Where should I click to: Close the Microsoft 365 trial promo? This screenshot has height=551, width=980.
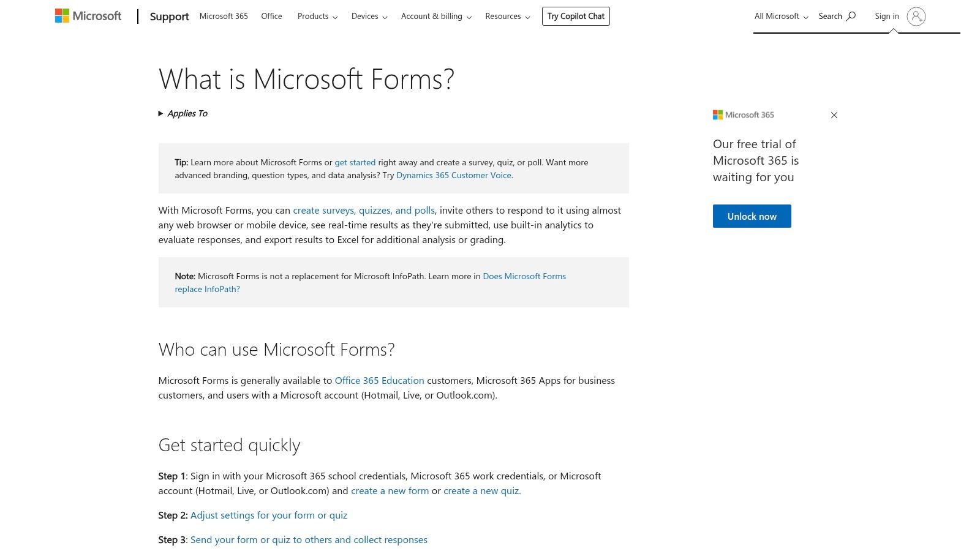pyautogui.click(x=834, y=115)
